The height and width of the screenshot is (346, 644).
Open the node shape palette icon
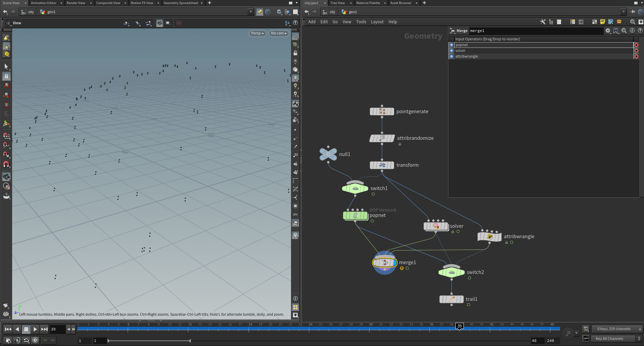coord(581,22)
